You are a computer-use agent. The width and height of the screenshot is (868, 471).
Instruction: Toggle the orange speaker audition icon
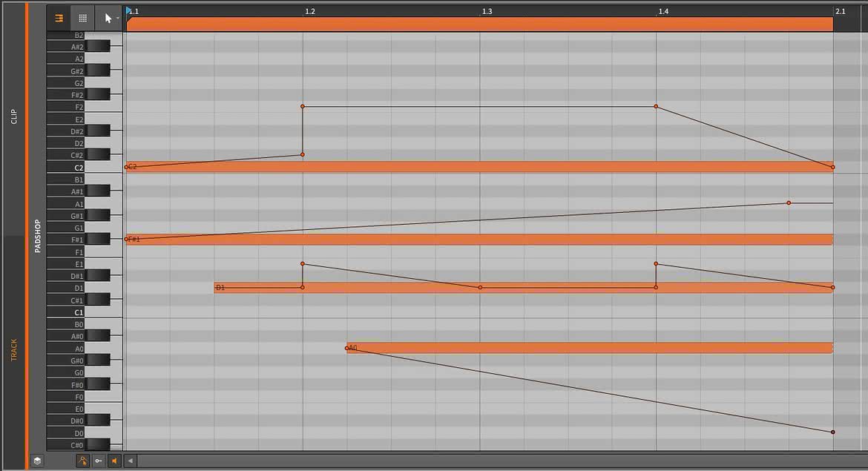[114, 461]
